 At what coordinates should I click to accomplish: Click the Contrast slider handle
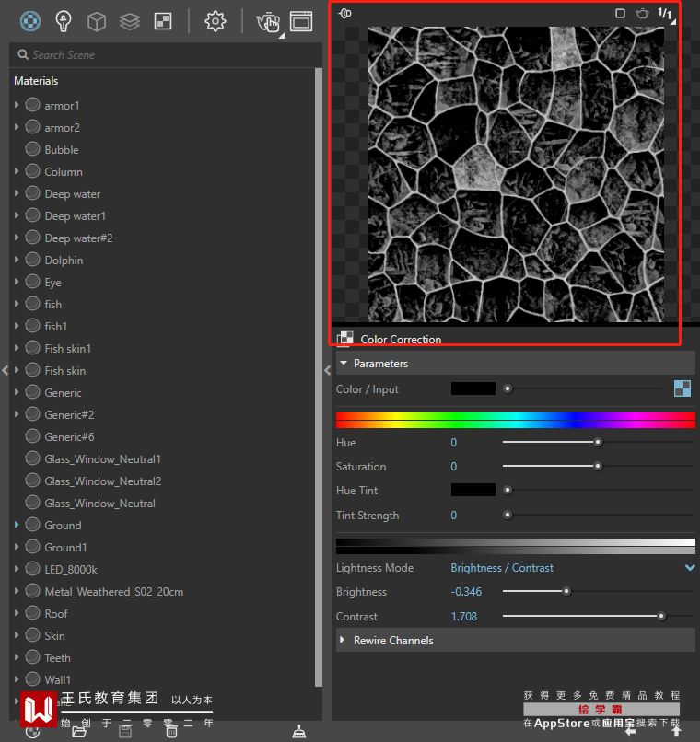[661, 617]
